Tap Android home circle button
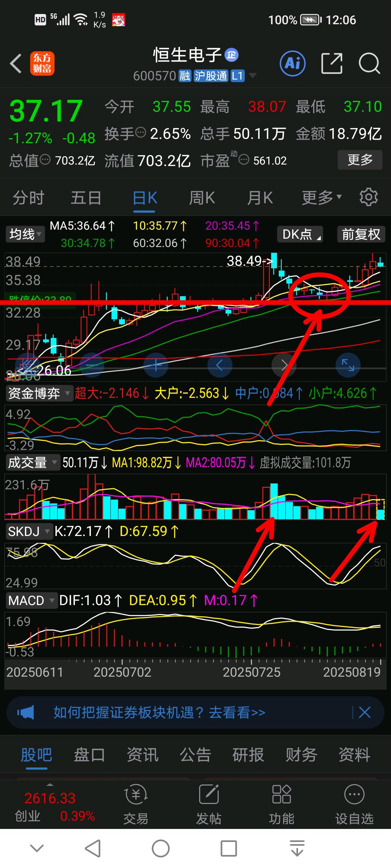Viewport: 391px width, 868px height. tap(160, 848)
